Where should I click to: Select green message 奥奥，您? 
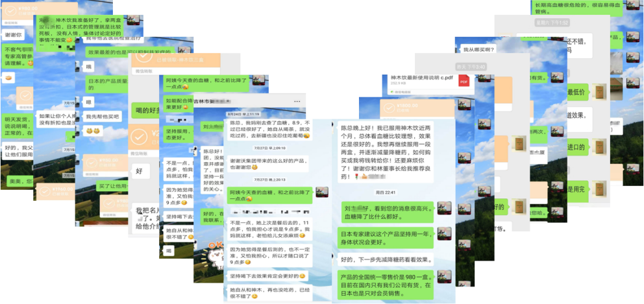(x=21, y=180)
